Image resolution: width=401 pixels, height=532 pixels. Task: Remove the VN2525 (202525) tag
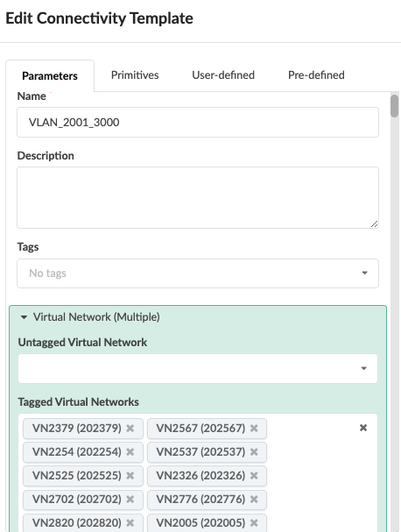[x=130, y=476]
